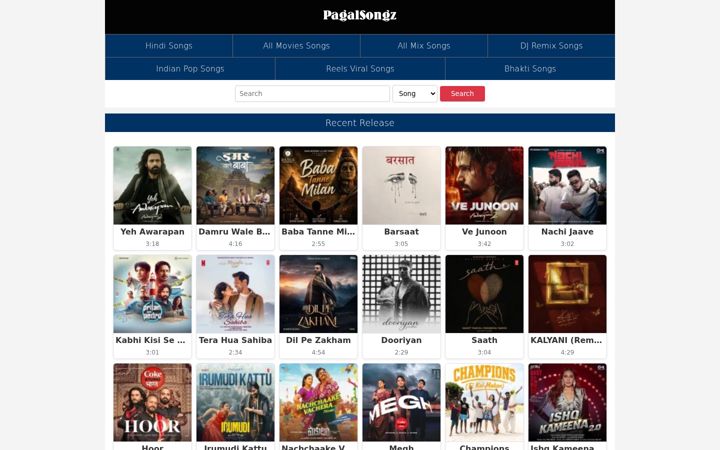Click the Nachi Jaave song title
Viewport: 720px width, 450px height.
pyautogui.click(x=567, y=232)
